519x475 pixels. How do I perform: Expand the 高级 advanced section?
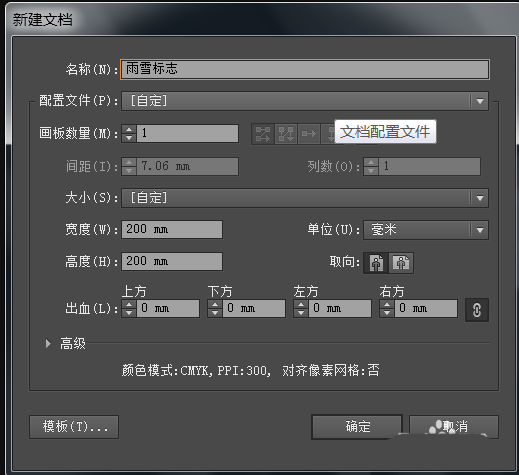[48, 343]
